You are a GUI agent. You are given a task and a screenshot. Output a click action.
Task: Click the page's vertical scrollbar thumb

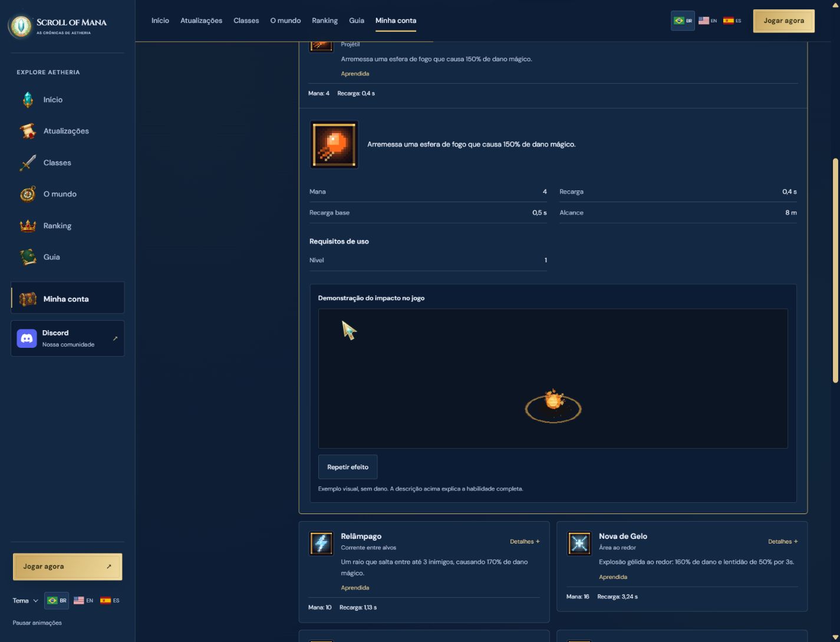835,270
